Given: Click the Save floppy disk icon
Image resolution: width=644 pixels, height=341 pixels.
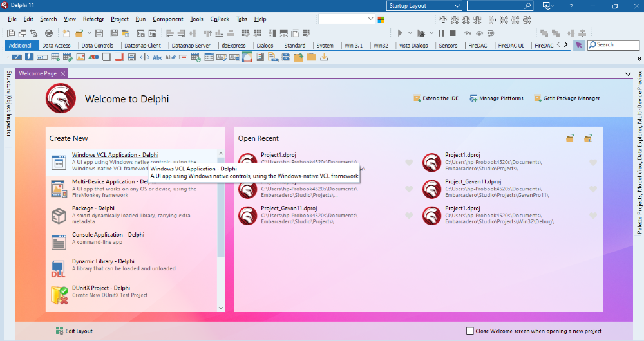Looking at the screenshot, I should click(99, 33).
